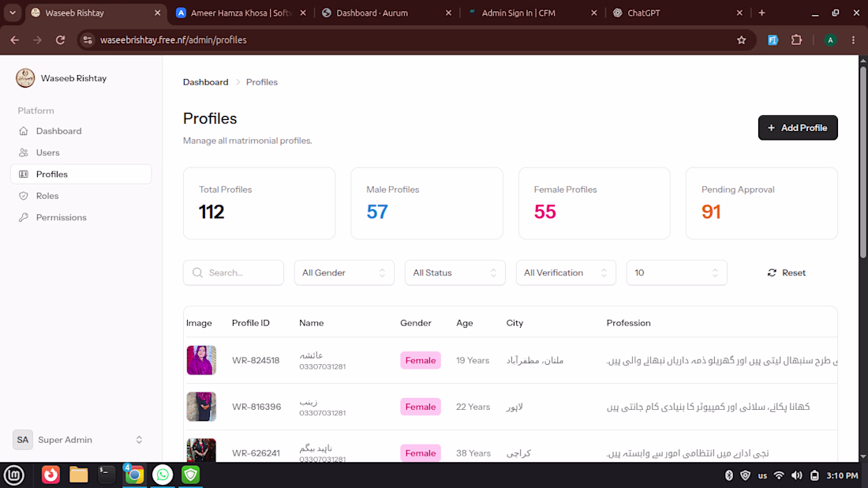Open profile image thumbnail for WR-816396
Screen dimensions: 868x488
click(201, 407)
